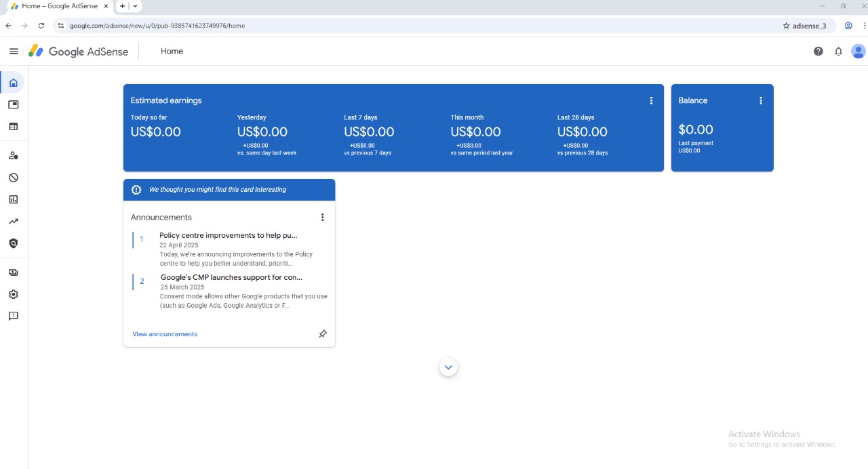This screenshot has height=469, width=868.
Task: Click the 22 April 2025 date
Action: point(179,245)
